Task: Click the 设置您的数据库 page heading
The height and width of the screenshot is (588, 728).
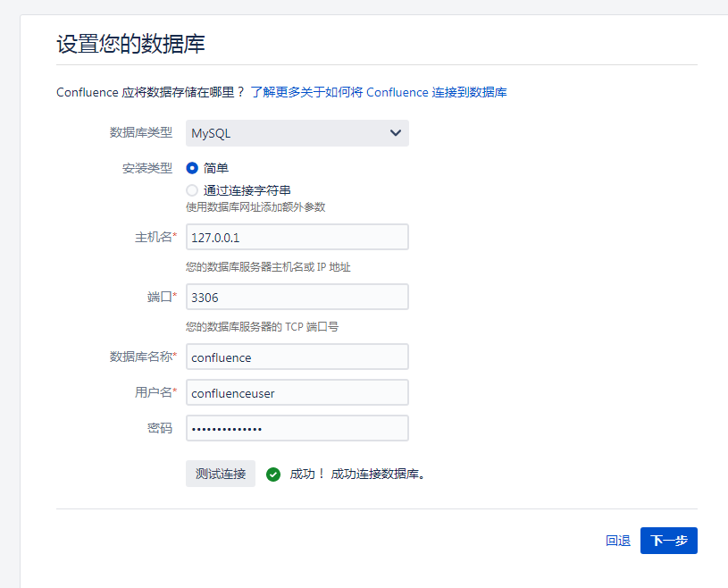Action: [130, 44]
